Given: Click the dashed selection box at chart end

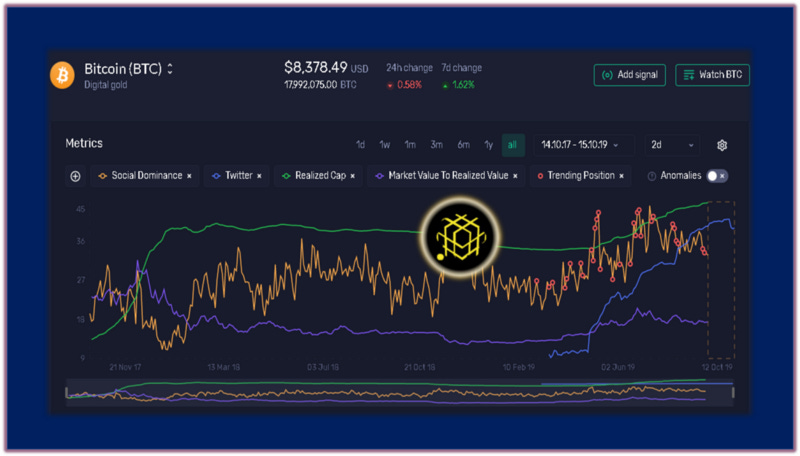Looking at the screenshot, I should [721, 280].
